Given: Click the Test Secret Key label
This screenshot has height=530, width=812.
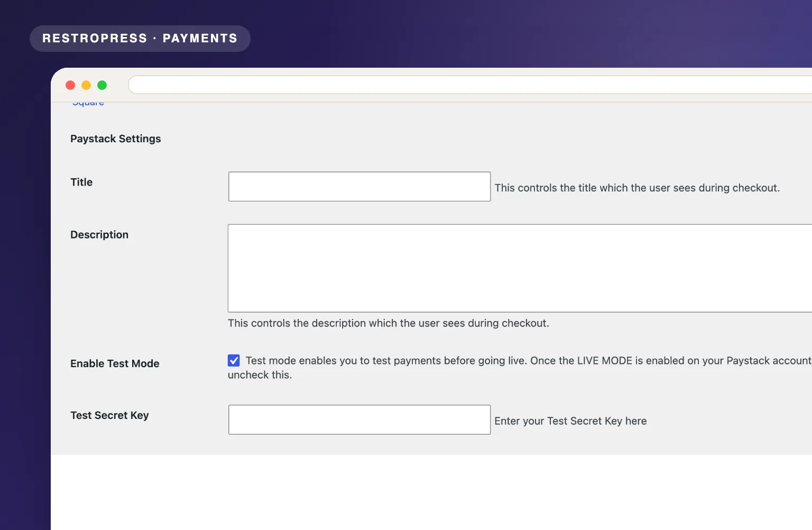Looking at the screenshot, I should coord(109,415).
